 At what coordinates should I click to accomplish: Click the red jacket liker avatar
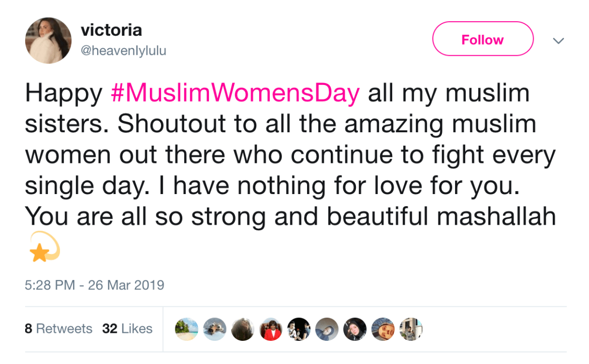(x=271, y=329)
